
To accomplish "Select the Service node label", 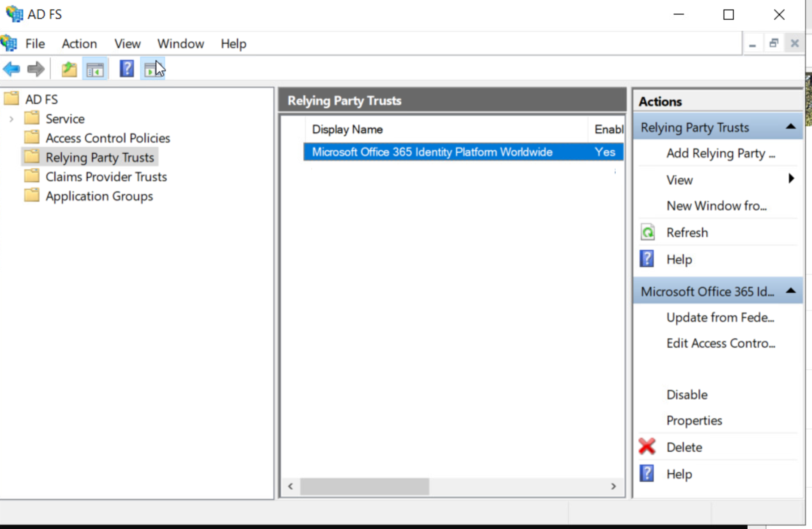I will click(65, 119).
